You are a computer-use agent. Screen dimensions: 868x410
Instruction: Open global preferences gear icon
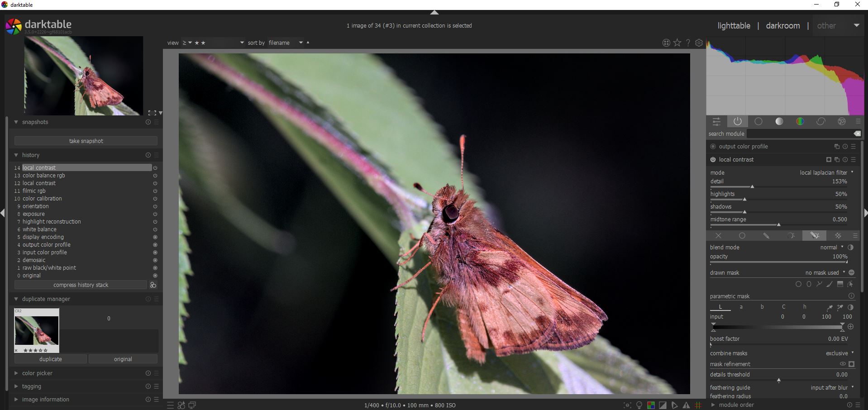click(699, 43)
